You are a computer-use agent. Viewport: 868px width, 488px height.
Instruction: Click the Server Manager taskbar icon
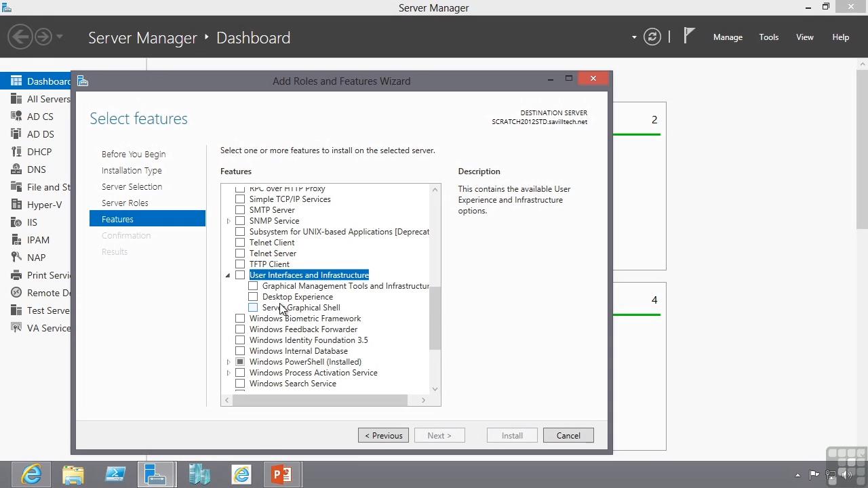click(157, 474)
